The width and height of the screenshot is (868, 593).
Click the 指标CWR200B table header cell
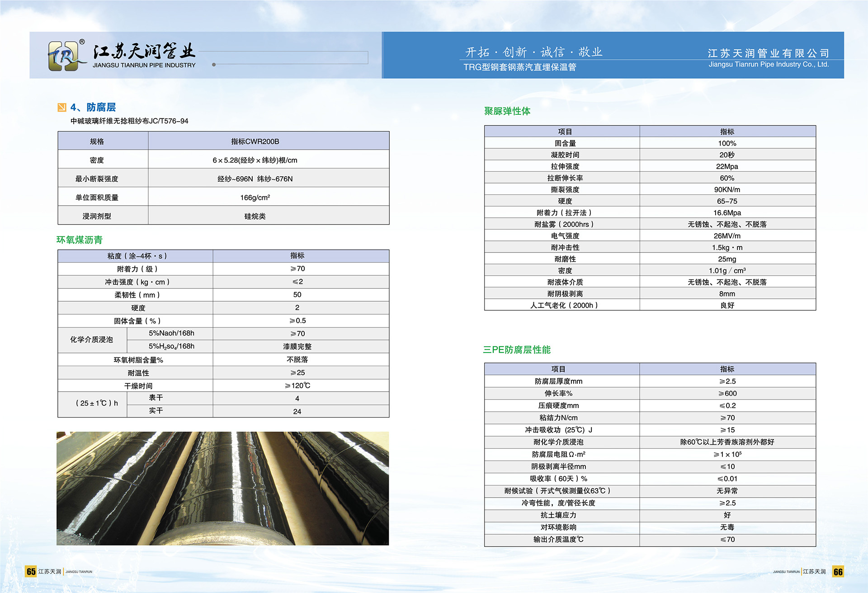(x=255, y=141)
